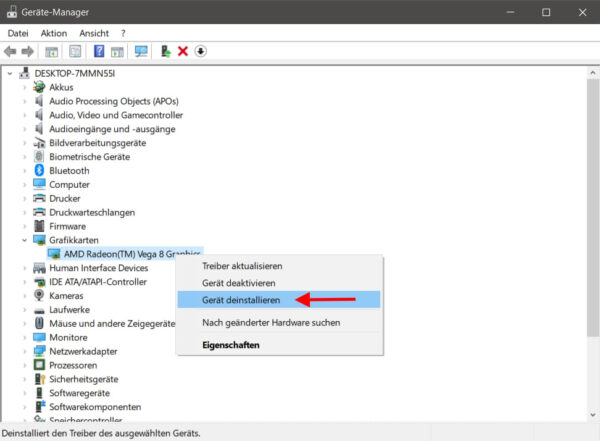600x441 pixels.
Task: Minimize the Geräte-Manager window
Action: point(510,12)
